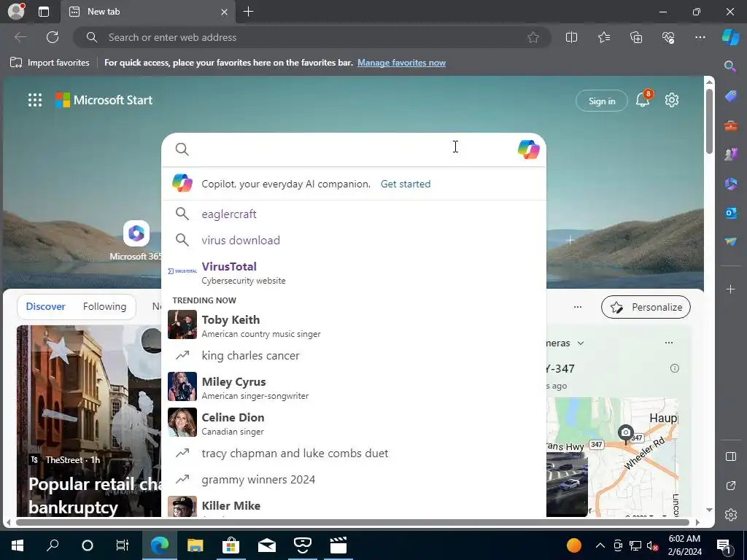Open the Collections icon
Image resolution: width=747 pixels, height=560 pixels.
(636, 37)
